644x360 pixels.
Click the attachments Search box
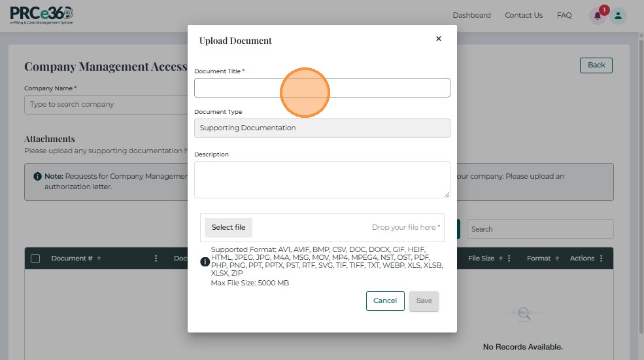coord(540,229)
